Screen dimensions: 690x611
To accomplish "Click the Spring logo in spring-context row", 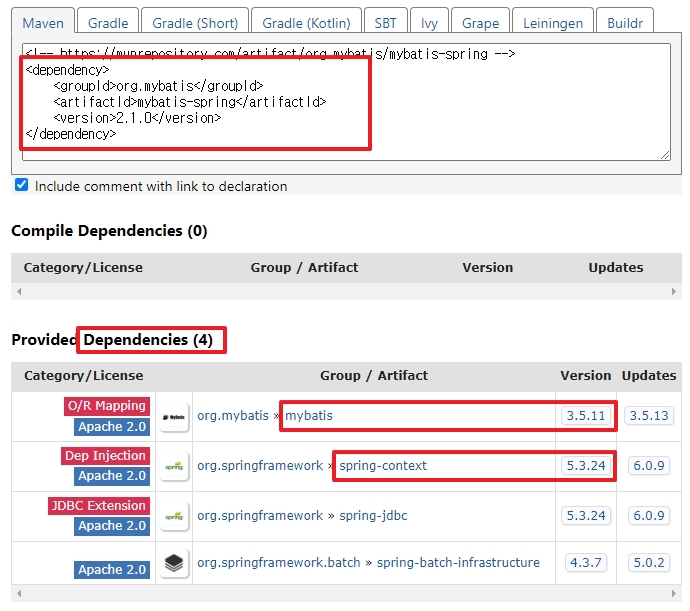I will point(174,466).
